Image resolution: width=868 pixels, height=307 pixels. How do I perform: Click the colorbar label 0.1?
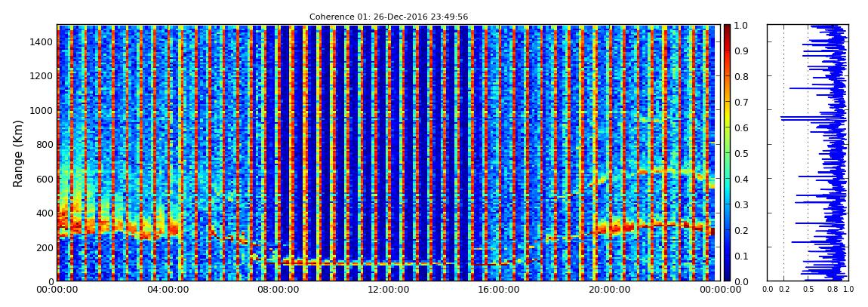[x=743, y=256]
